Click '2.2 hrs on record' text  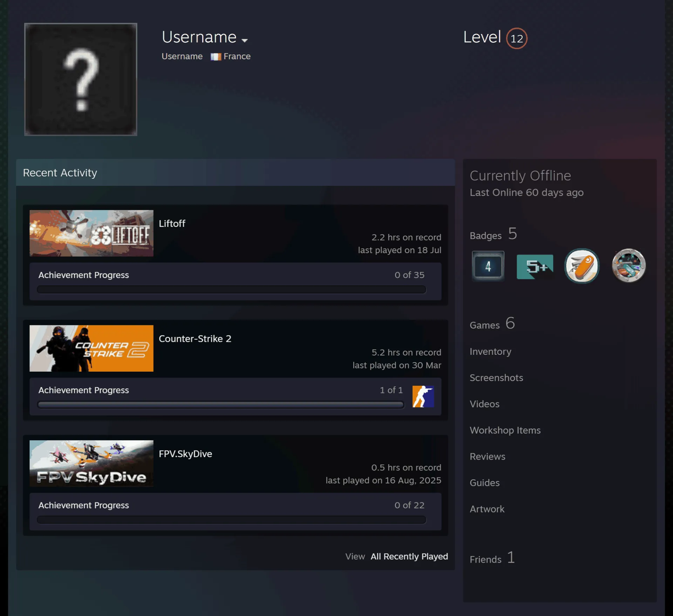(x=406, y=237)
